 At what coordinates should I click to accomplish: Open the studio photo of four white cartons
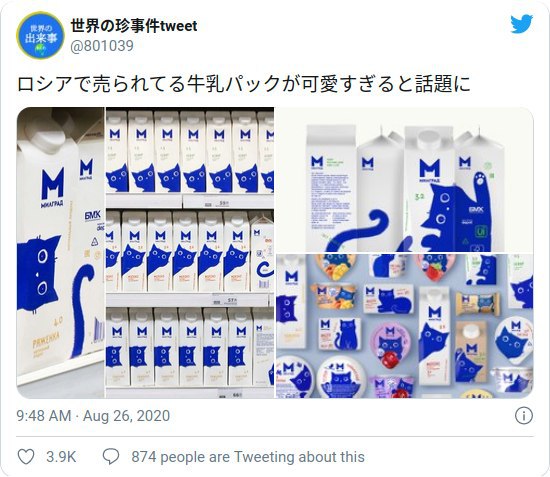coord(405,180)
